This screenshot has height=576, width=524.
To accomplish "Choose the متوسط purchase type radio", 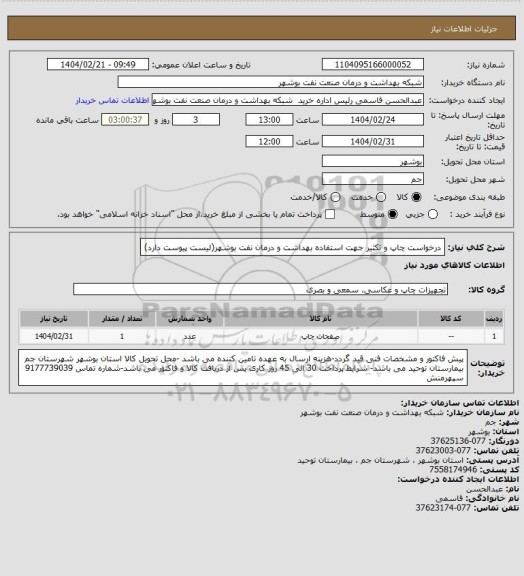I will pos(393,215).
